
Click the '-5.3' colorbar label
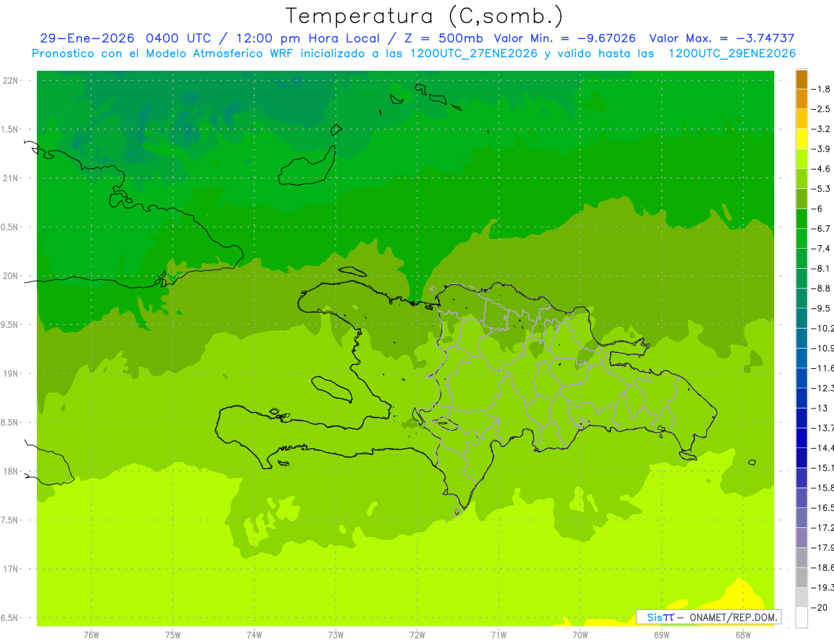pos(821,188)
